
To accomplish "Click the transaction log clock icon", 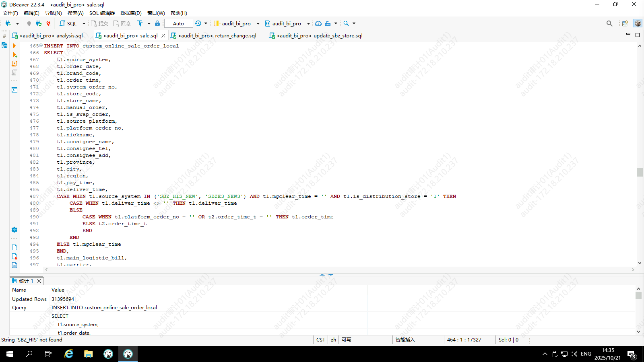I will click(198, 24).
